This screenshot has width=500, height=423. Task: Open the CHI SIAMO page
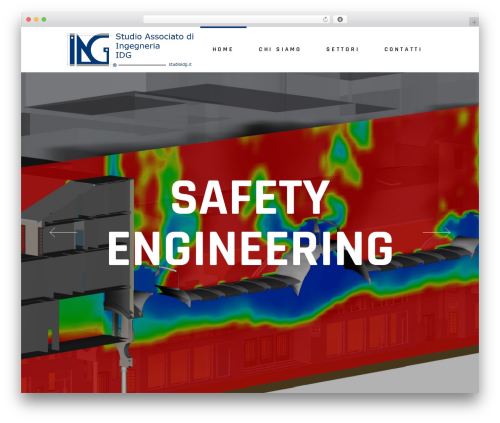click(x=280, y=49)
